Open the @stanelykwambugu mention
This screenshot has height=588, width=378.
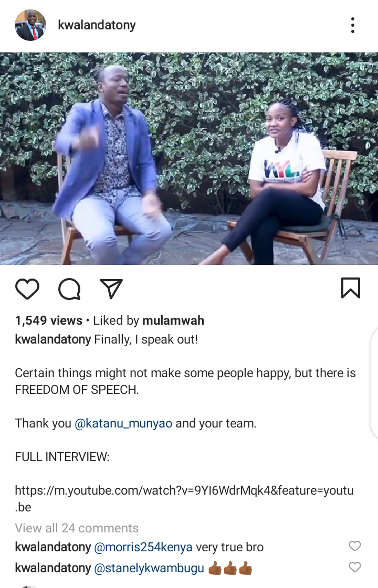pos(149,568)
